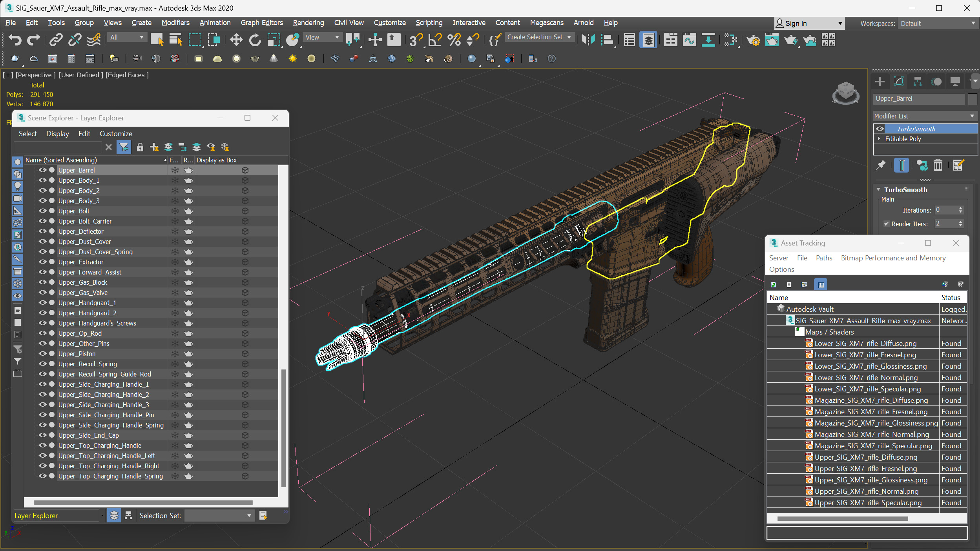Screen dimensions: 980x551
Task: Click the ViewCube in the viewport
Action: click(845, 93)
